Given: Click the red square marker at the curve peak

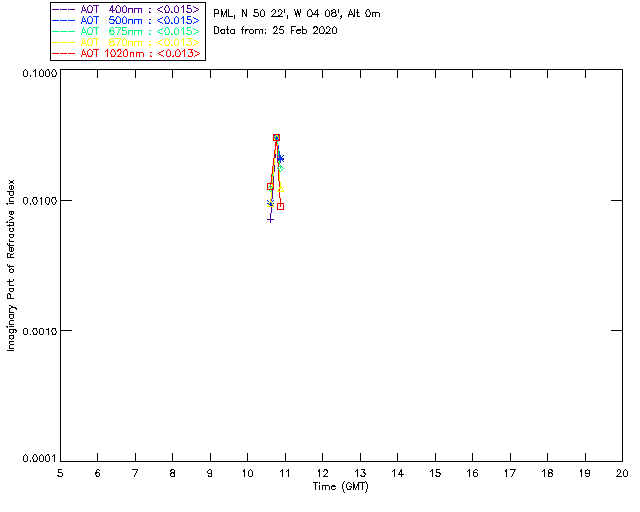Looking at the screenshot, I should coord(276,138).
